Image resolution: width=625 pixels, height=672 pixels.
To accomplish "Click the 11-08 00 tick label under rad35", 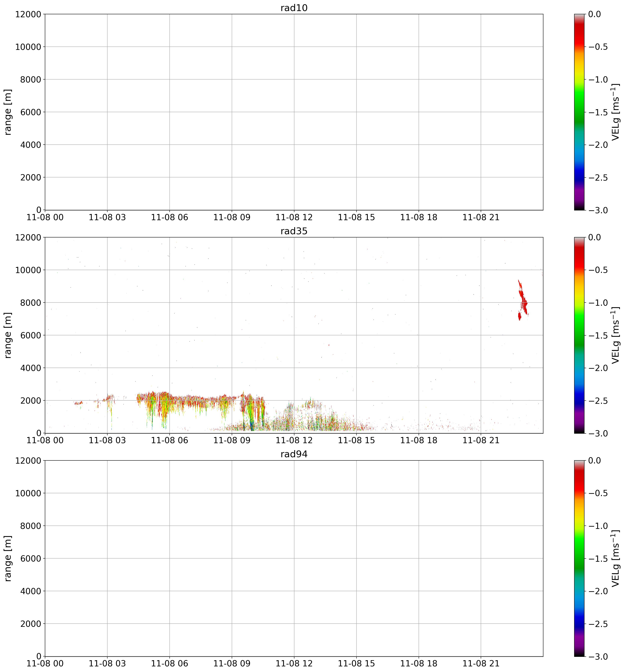I will click(45, 440).
